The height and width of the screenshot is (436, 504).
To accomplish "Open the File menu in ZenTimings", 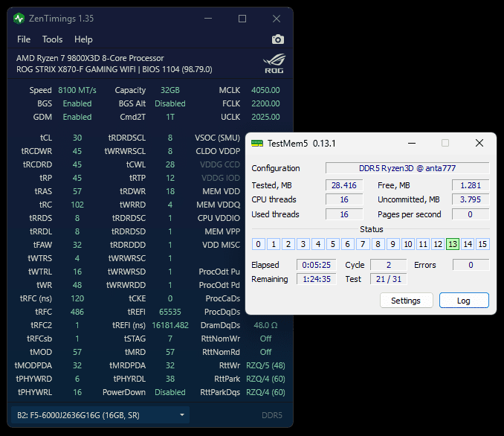I will pyautogui.click(x=24, y=39).
